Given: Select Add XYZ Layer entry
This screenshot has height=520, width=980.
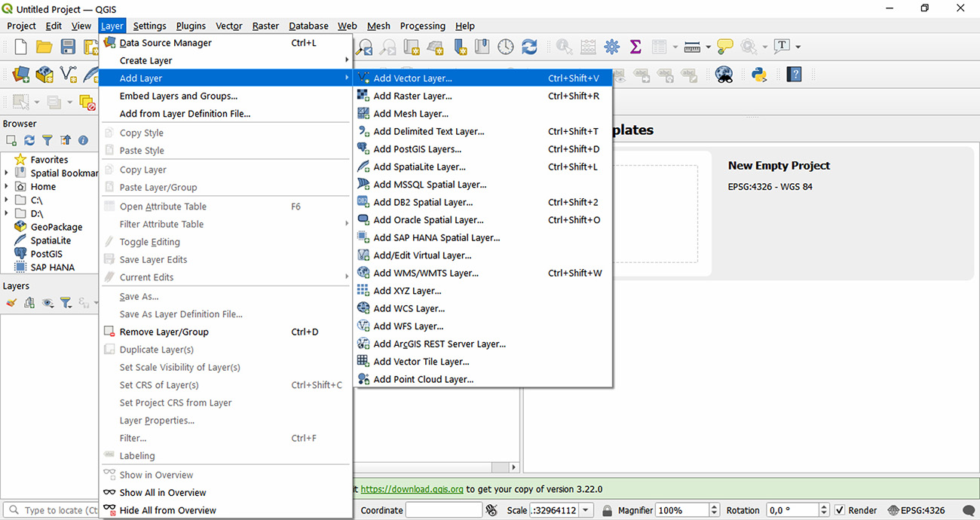Looking at the screenshot, I should point(482,291).
